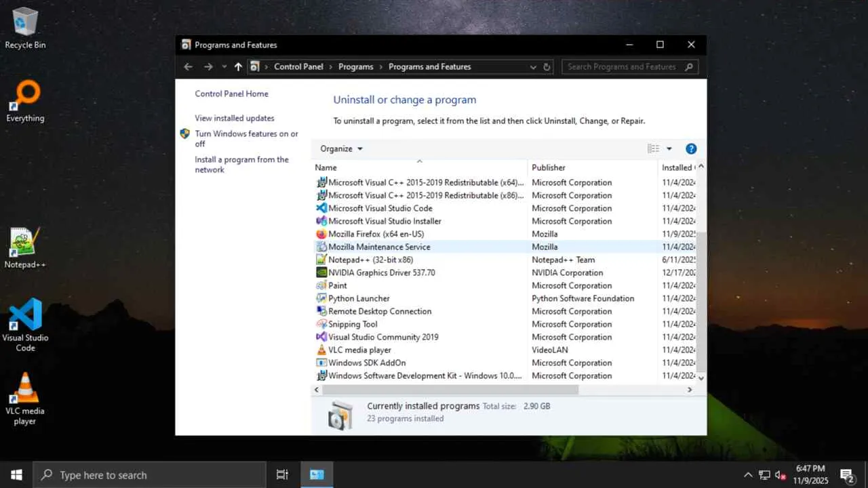868x488 pixels.
Task: Click the taskbar search box
Action: tap(149, 474)
